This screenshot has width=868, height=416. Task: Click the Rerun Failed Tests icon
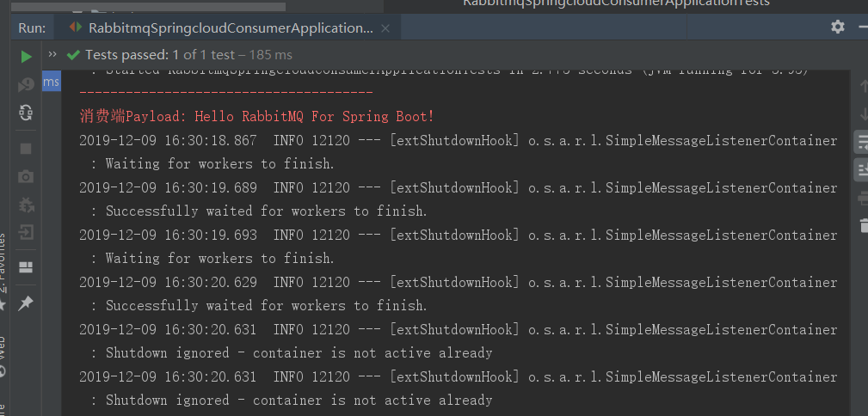pyautogui.click(x=26, y=84)
